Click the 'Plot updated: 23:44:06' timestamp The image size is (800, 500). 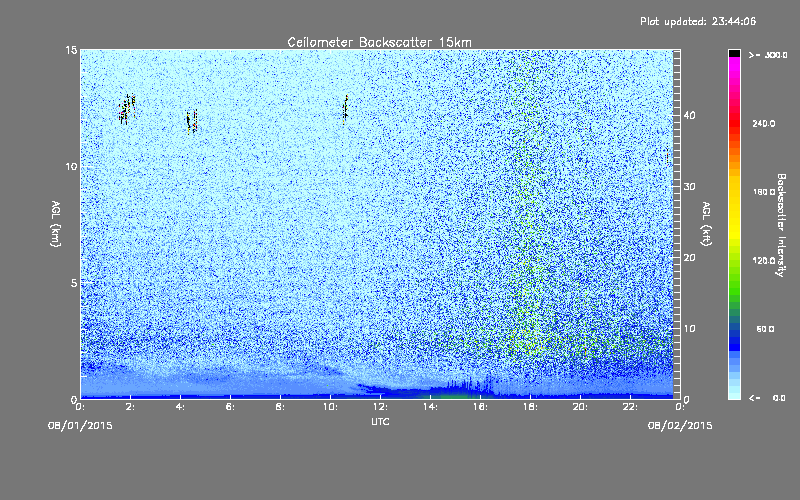coord(698,21)
